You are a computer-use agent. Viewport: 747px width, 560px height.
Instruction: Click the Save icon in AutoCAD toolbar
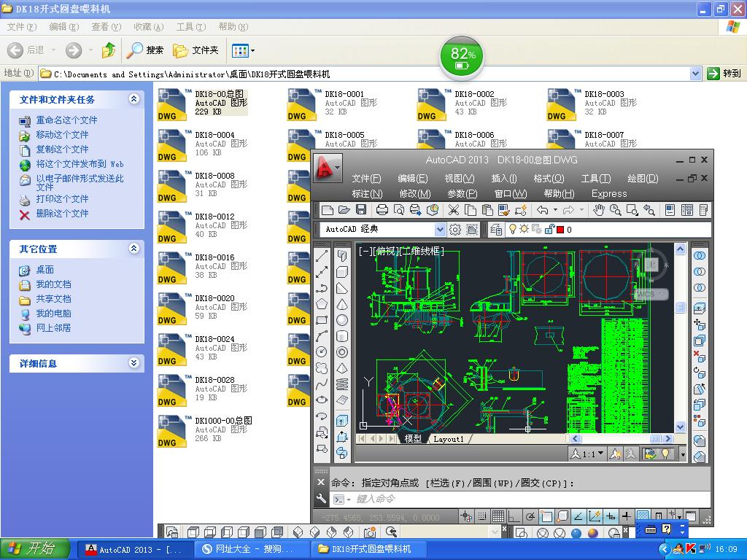(x=361, y=210)
